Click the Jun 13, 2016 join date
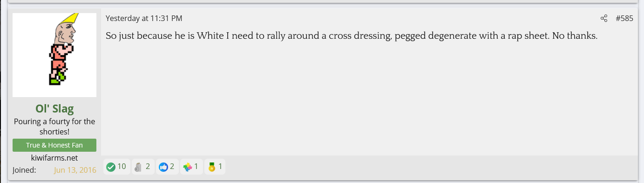Screen dimensions: 644x183 pyautogui.click(x=75, y=170)
